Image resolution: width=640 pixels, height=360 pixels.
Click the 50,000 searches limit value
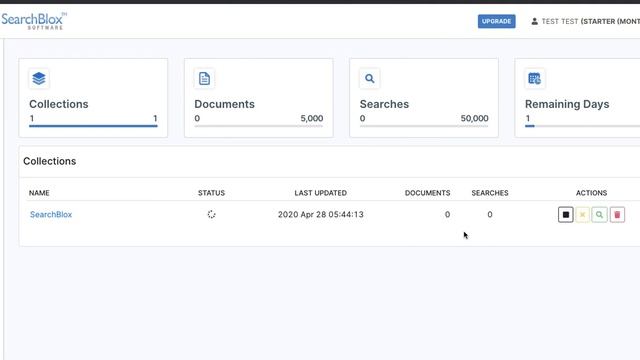tap(474, 118)
